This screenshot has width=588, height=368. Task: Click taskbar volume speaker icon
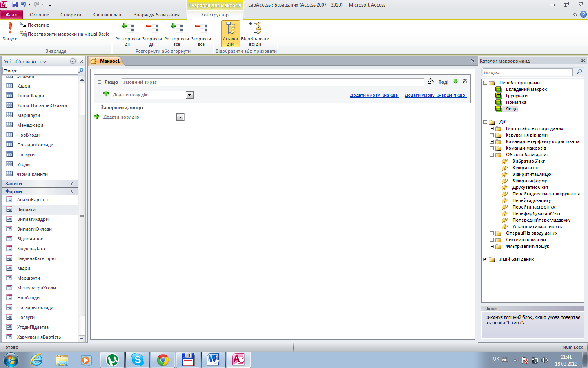click(x=544, y=360)
